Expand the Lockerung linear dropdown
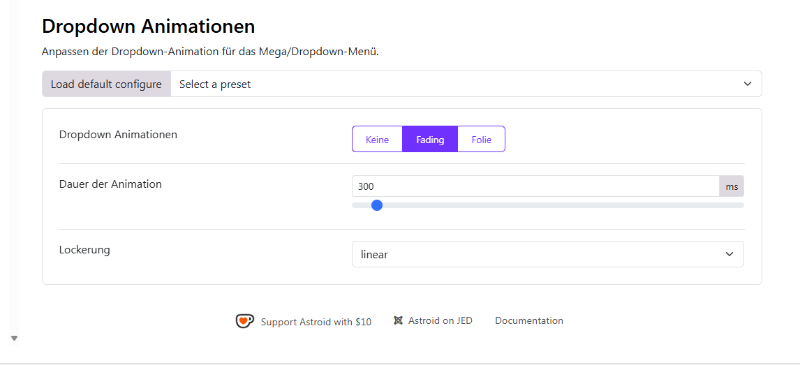Screen dimensions: 800x365 point(548,254)
